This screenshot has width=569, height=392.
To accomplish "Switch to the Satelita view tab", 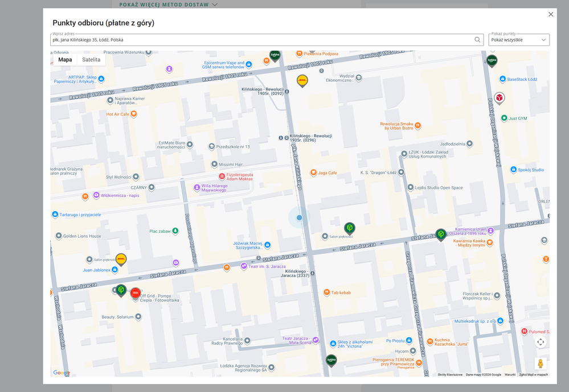I will [91, 60].
